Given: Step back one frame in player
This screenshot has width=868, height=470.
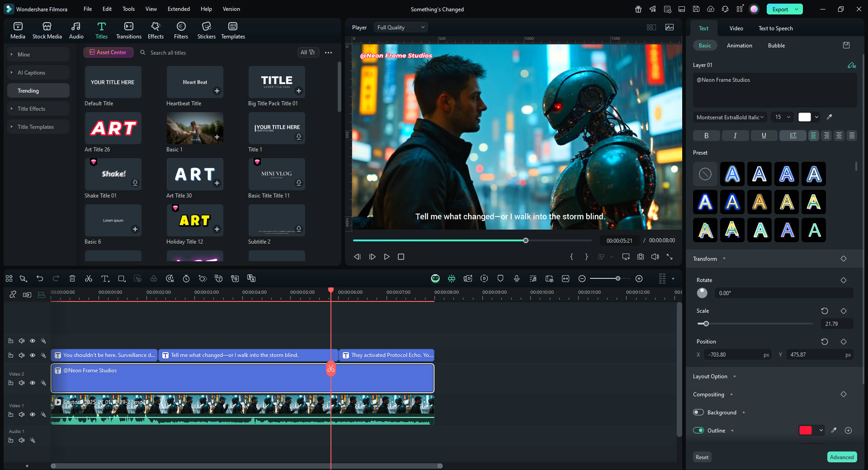Looking at the screenshot, I should (357, 257).
